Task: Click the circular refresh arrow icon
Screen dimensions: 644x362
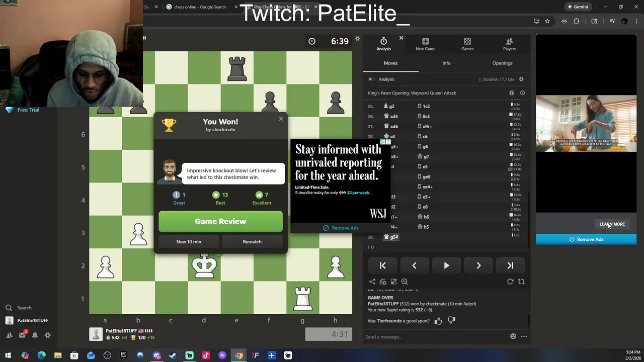Action: (x=510, y=282)
